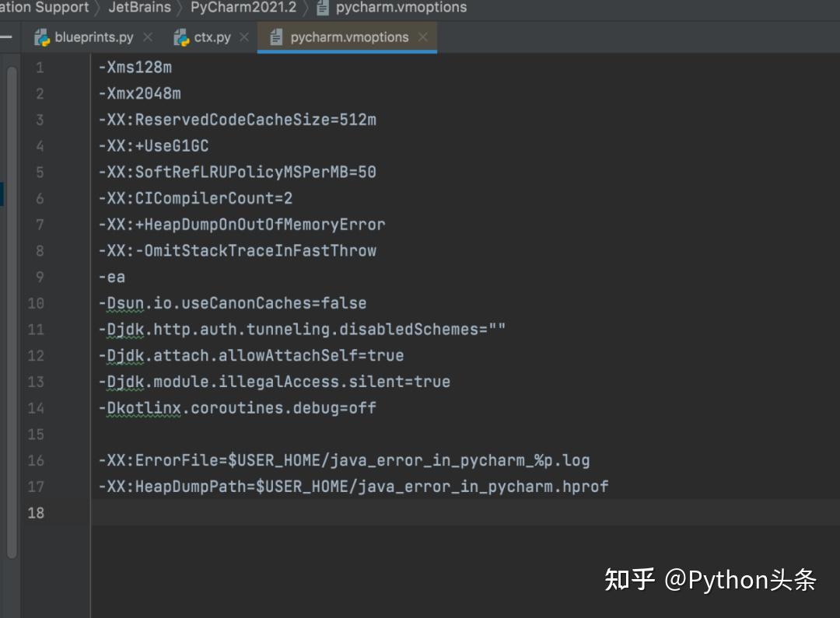Click the tool window minimize dash icon
The image size is (840, 618).
[x=6, y=37]
